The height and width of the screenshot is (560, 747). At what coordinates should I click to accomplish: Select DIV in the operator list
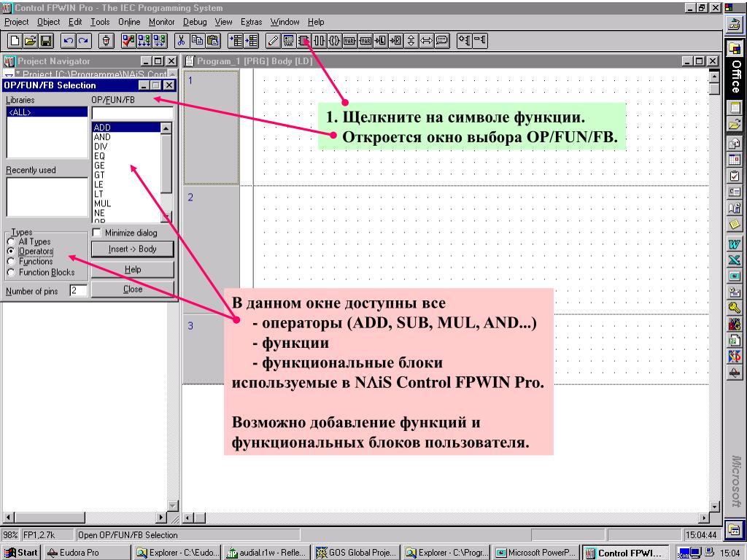(127, 146)
